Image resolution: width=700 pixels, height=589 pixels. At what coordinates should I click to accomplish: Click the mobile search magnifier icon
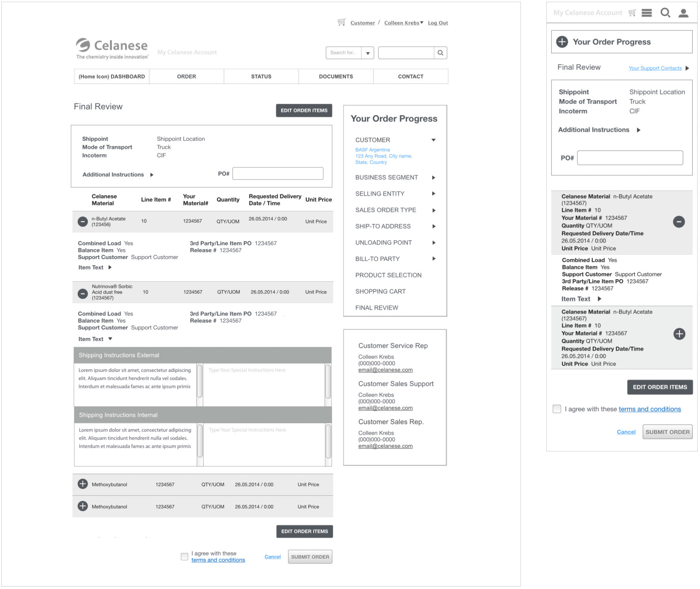[x=665, y=13]
